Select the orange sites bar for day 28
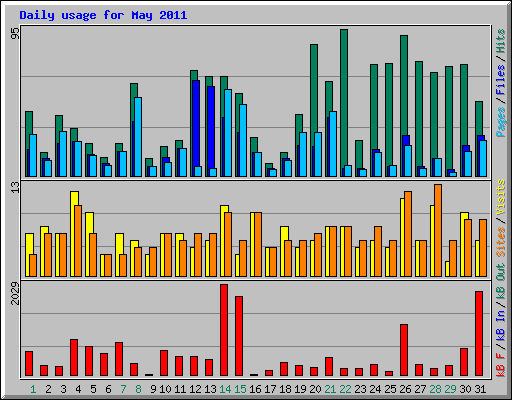The height and width of the screenshot is (400, 512). (438, 230)
